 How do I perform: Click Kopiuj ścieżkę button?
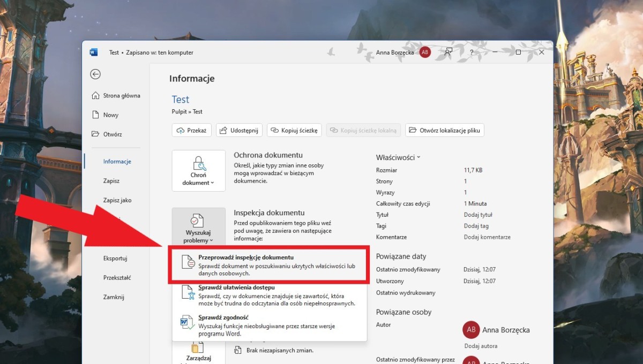(294, 130)
